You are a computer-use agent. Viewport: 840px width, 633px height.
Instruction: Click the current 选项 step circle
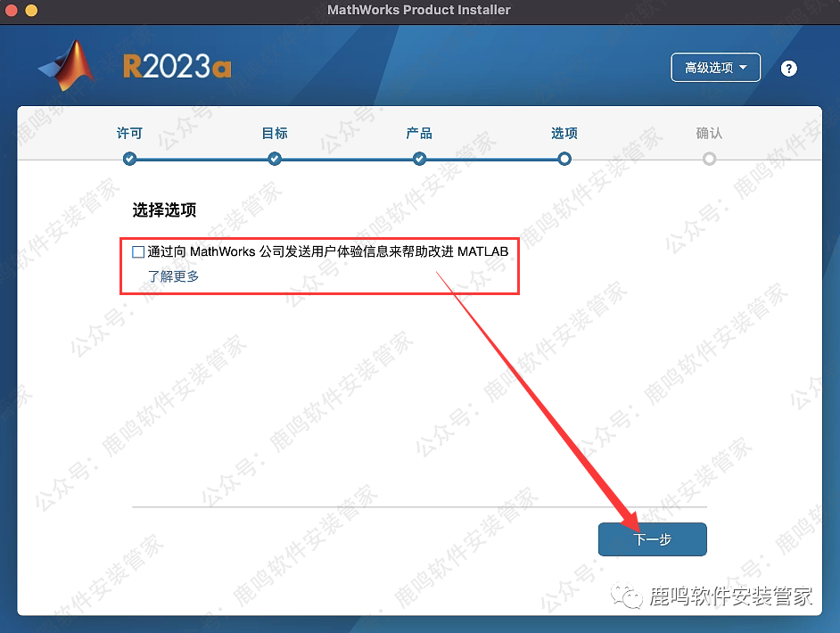click(x=564, y=160)
